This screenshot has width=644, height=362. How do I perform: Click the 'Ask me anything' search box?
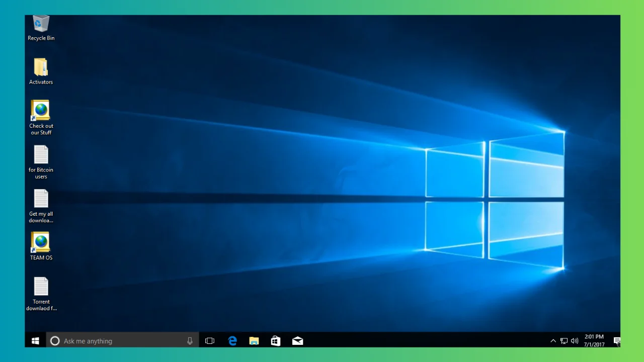coord(123,341)
